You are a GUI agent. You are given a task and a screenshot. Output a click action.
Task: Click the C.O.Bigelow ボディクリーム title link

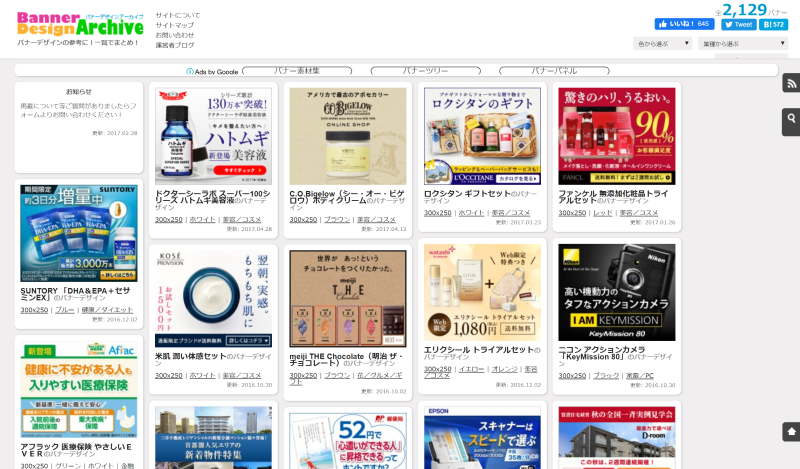click(347, 197)
